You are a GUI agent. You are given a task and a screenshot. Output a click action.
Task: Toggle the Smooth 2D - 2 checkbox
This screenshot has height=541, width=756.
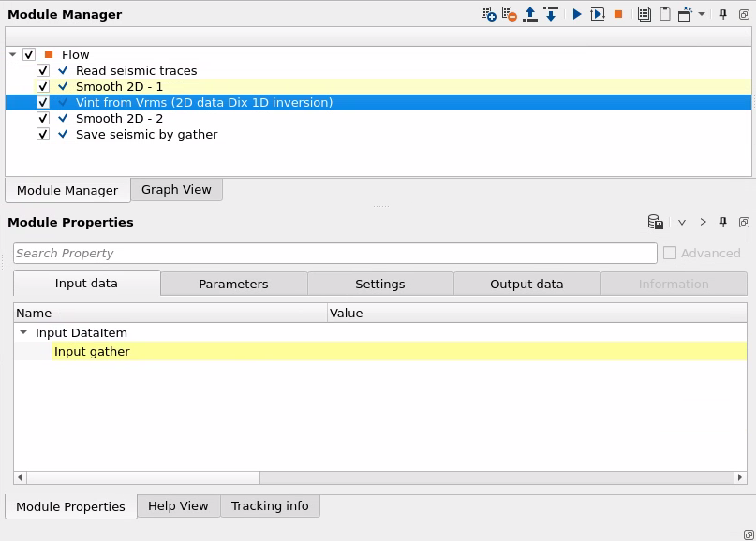(x=43, y=119)
